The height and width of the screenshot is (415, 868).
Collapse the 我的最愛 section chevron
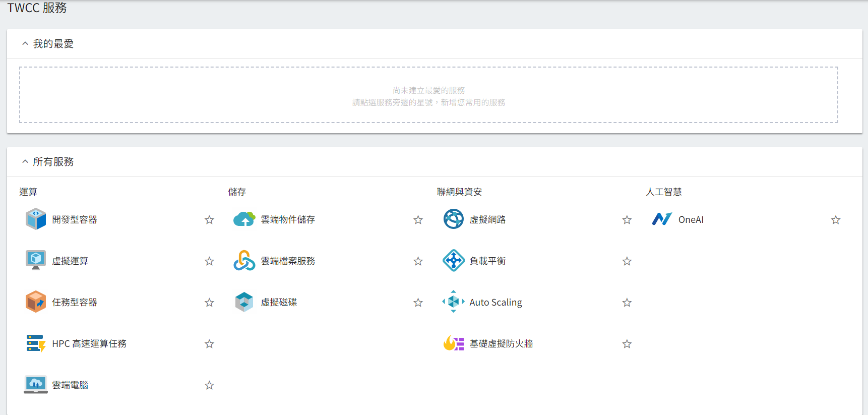pos(25,44)
